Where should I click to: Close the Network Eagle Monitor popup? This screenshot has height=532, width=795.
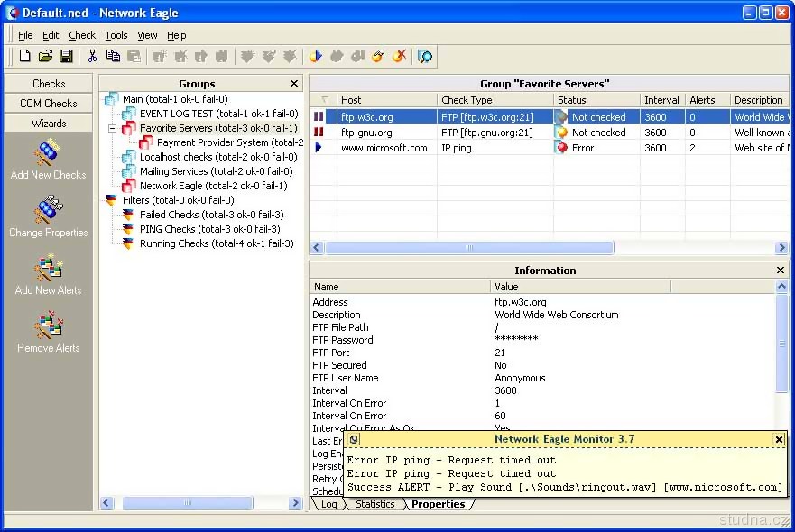(779, 439)
